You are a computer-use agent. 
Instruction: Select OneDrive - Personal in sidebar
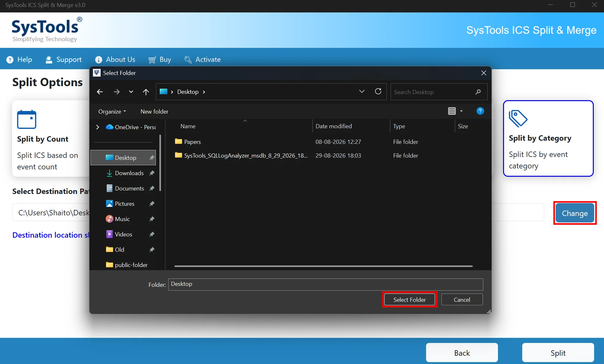[131, 127]
